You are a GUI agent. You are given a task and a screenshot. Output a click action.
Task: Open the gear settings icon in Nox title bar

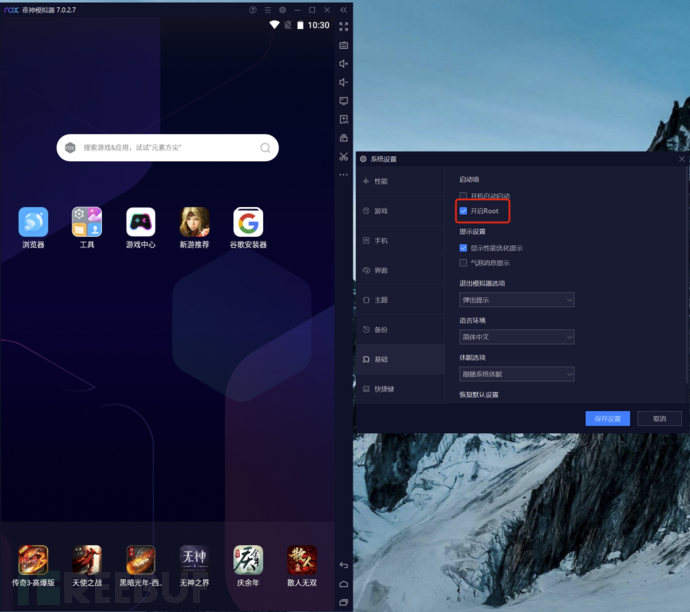point(283,10)
